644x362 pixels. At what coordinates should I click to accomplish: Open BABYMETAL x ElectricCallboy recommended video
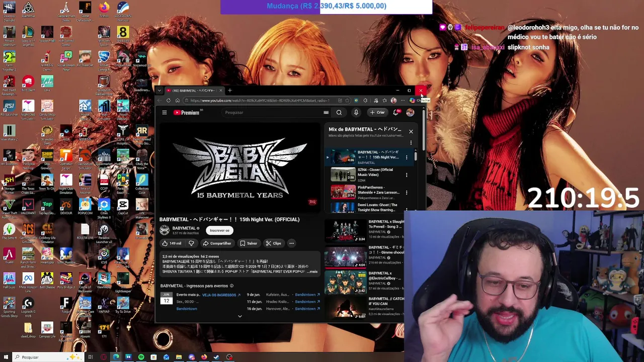[364, 282]
